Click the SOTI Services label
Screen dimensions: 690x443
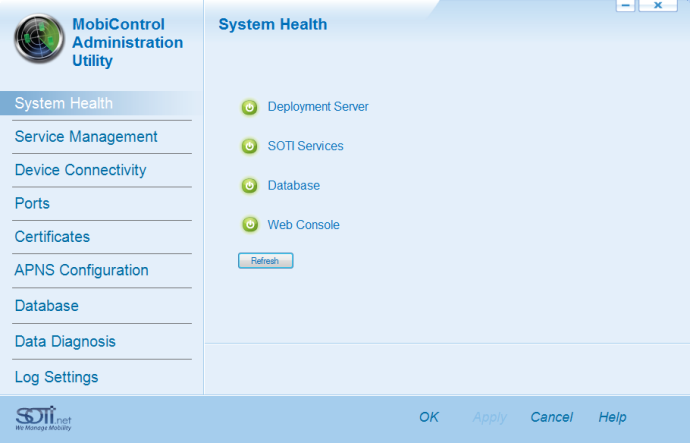point(305,146)
